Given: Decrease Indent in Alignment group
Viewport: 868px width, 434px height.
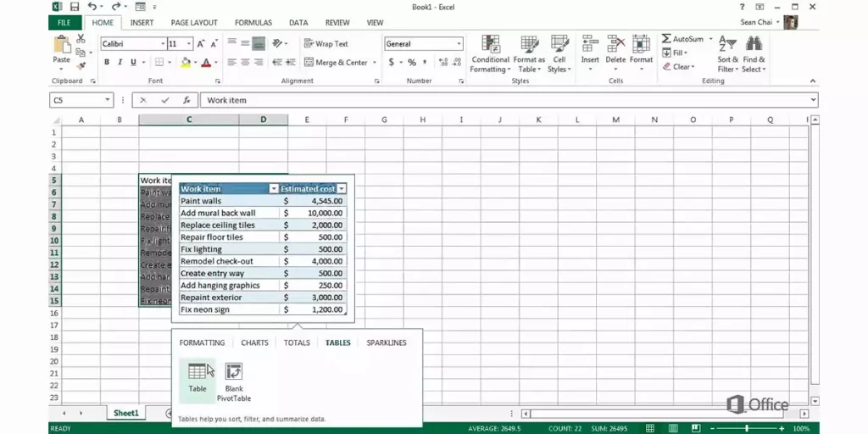Looking at the screenshot, I should pos(277,62).
